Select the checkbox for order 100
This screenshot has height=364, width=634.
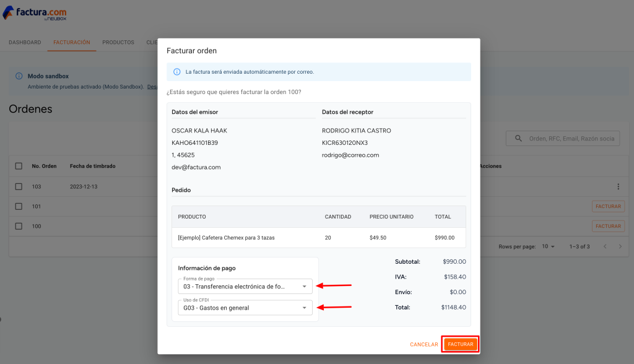click(x=19, y=226)
